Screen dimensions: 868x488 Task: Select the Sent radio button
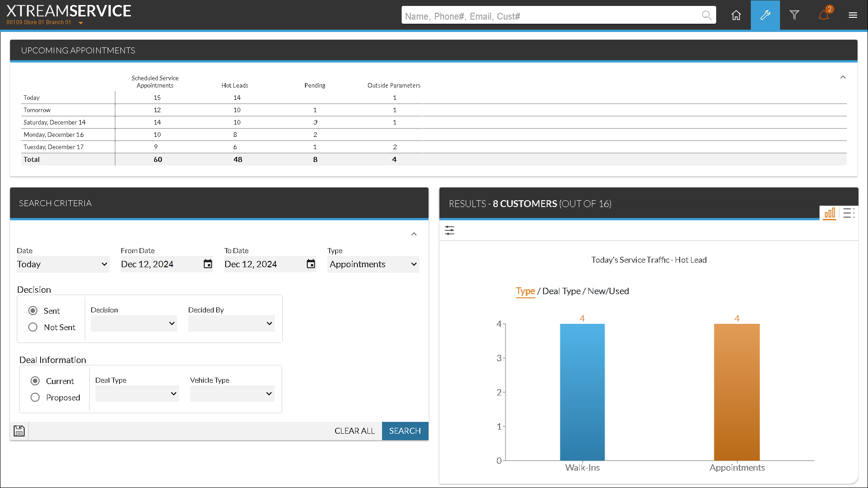[x=33, y=311]
